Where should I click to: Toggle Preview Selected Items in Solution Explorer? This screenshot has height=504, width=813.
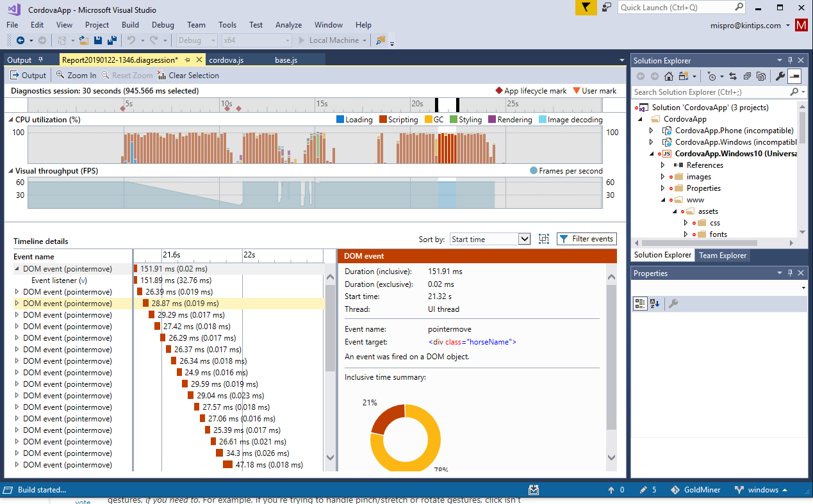coord(794,76)
